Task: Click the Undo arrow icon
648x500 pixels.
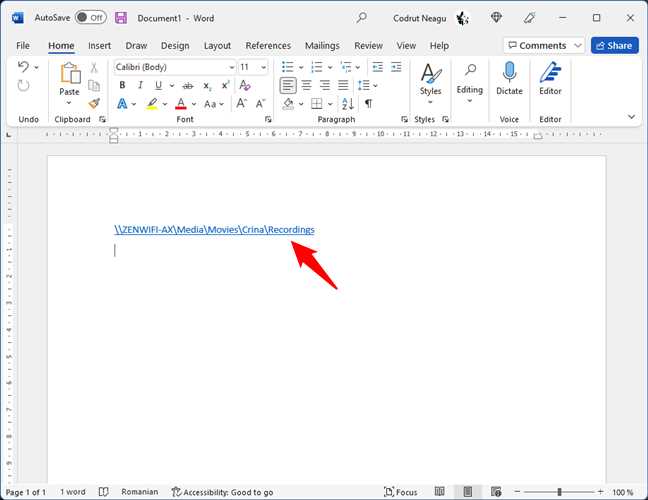Action: coord(24,67)
